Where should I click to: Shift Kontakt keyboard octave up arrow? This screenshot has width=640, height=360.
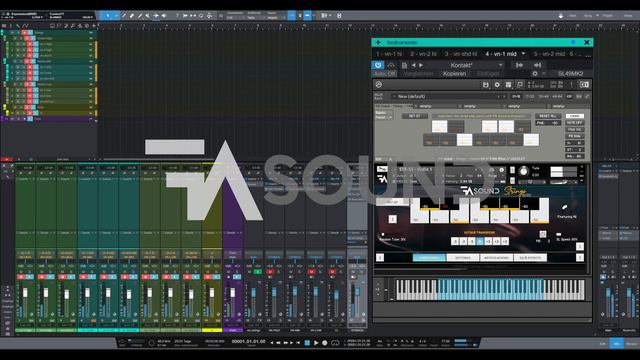point(378,284)
